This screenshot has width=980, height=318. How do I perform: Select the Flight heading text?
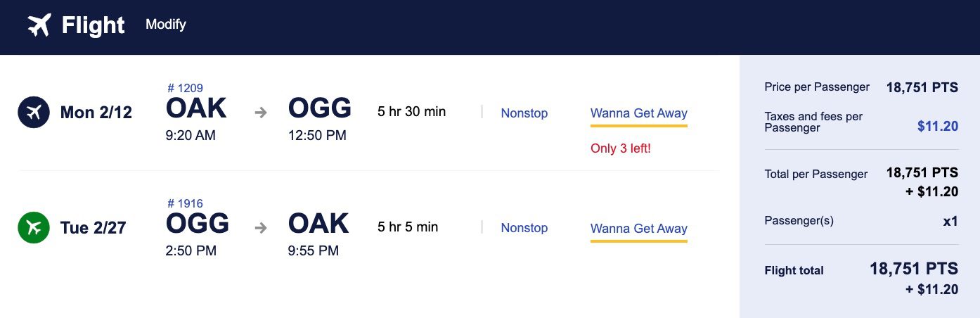coord(94,26)
